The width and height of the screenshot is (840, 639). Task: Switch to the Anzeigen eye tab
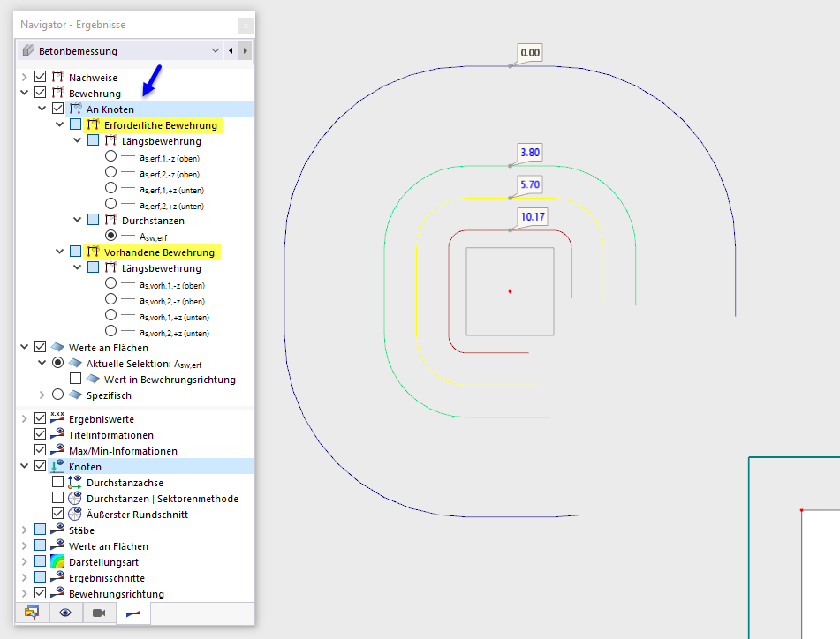[66, 613]
